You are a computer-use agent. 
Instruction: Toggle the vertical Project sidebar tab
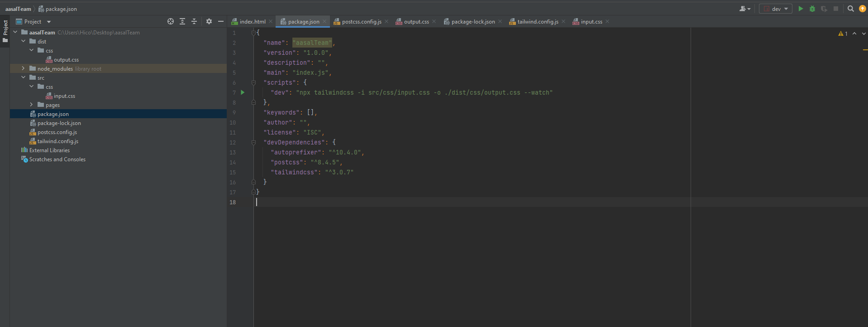(x=5, y=31)
